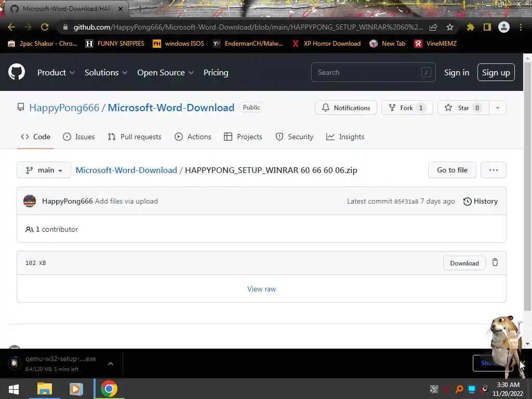Viewport: 532px width, 399px height.
Task: Open Chrome extensions puzzle icon
Action: 471,27
